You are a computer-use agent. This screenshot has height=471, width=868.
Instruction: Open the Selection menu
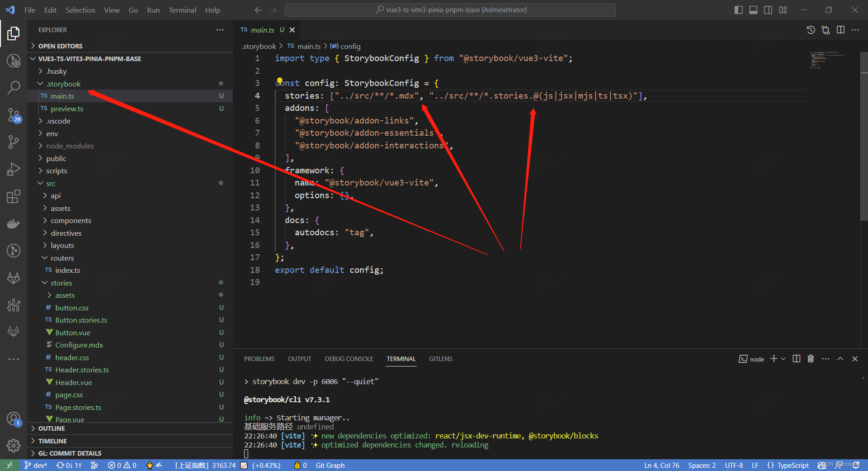pos(80,10)
